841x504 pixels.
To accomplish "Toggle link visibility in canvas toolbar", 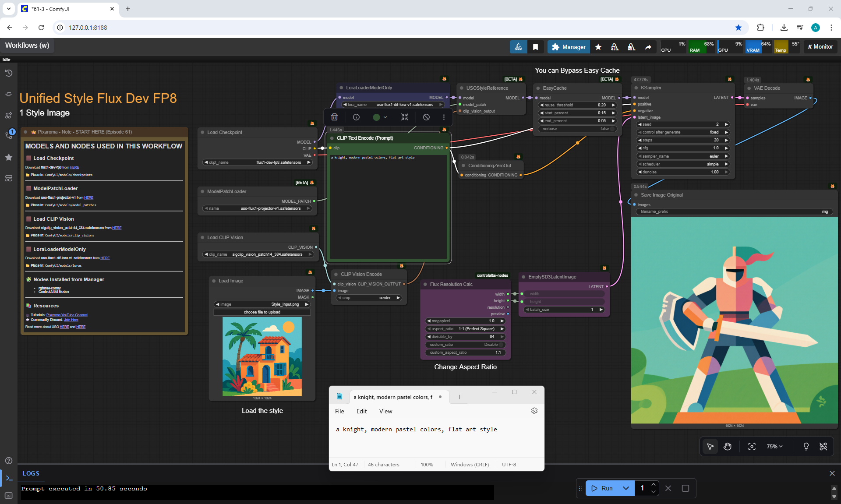I will click(823, 446).
